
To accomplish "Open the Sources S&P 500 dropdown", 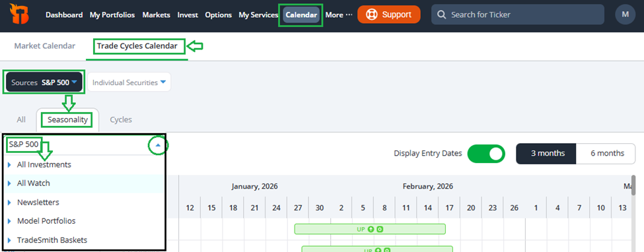I will click(x=44, y=82).
